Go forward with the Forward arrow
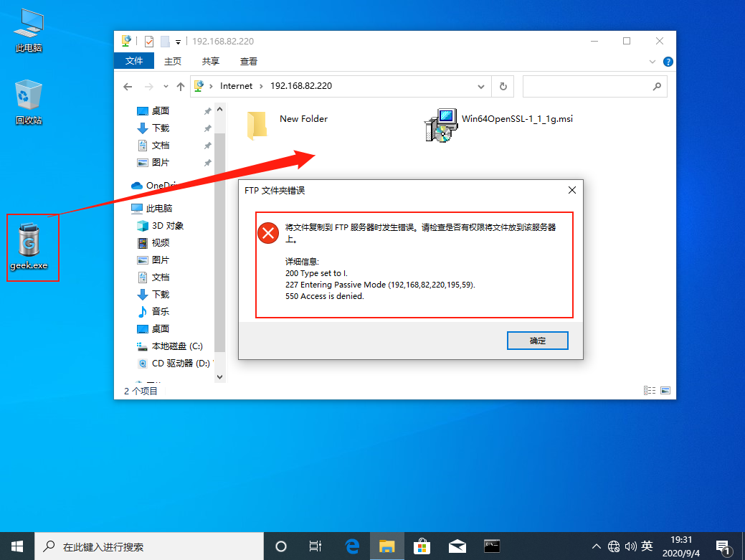Screen dimensions: 745x560 pos(148,87)
